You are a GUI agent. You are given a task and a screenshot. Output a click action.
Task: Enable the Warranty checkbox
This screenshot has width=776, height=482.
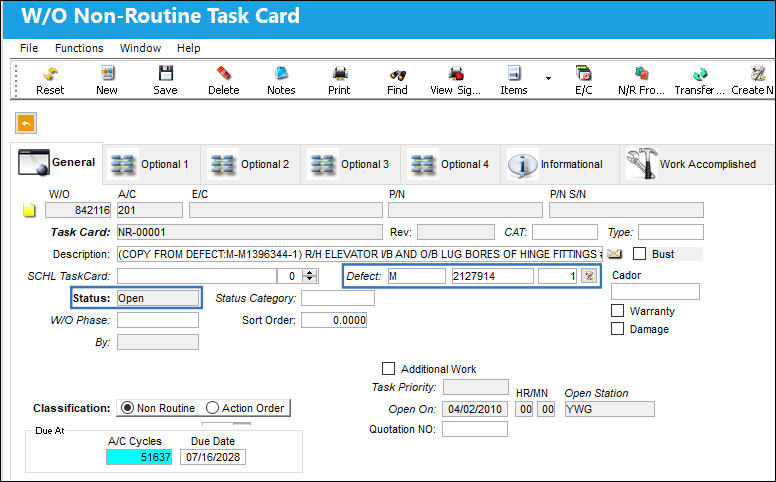[x=617, y=311]
